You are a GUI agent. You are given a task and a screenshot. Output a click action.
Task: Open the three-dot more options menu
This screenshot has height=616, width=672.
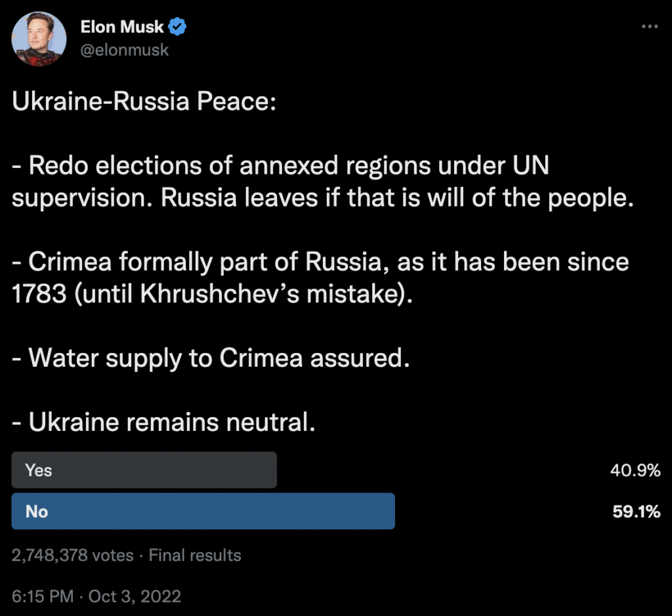(649, 26)
